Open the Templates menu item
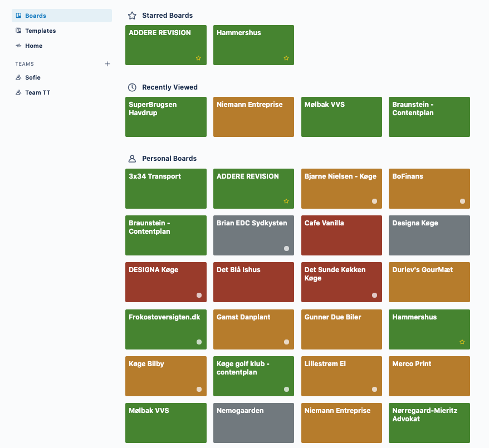The width and height of the screenshot is (489, 448). click(62, 31)
